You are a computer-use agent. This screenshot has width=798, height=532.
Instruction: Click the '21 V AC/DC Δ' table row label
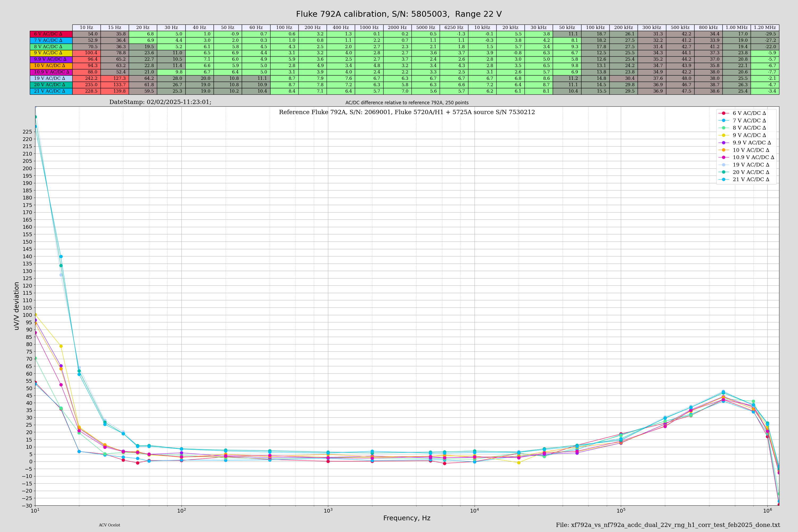point(51,91)
